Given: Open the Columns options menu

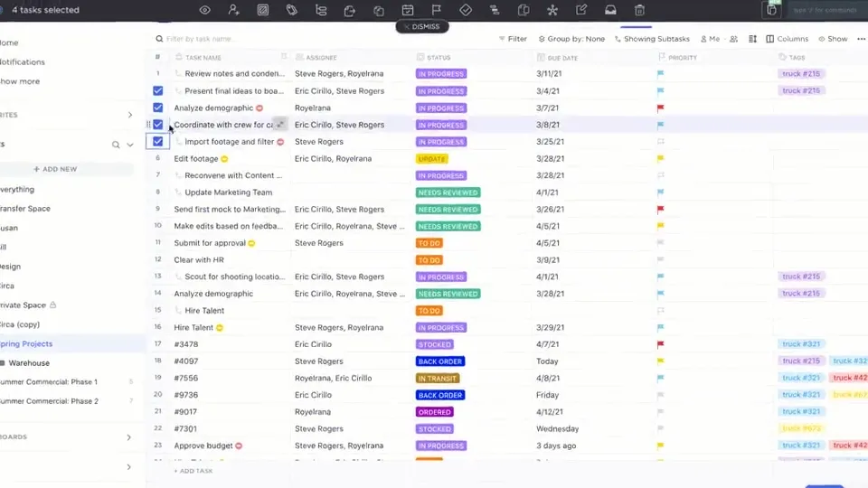Looking at the screenshot, I should point(788,39).
